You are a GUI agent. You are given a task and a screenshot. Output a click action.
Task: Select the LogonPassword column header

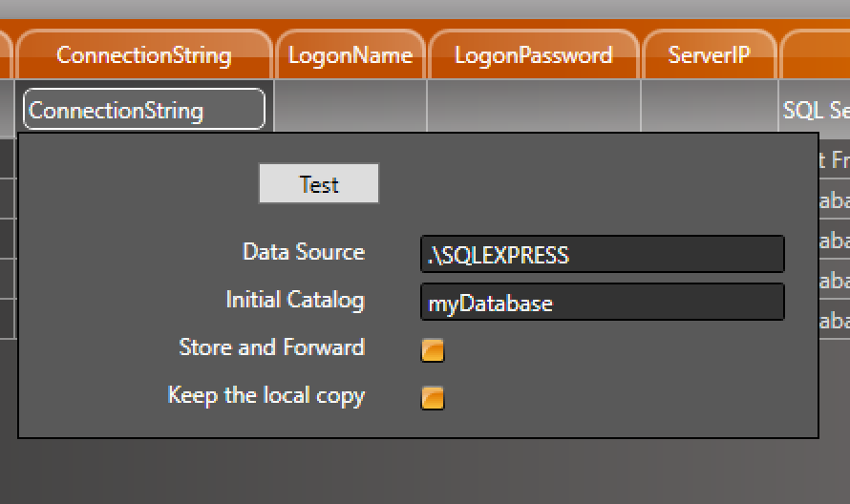tap(533, 55)
